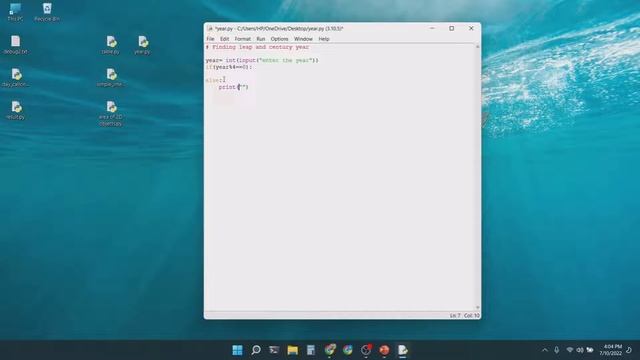The width and height of the screenshot is (640, 360).
Task: Select the Python file starting with 'day' on desktop
Action: 16,78
